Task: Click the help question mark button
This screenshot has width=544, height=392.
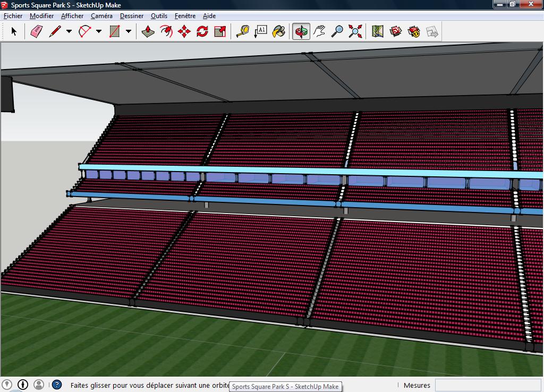Action: [x=57, y=385]
